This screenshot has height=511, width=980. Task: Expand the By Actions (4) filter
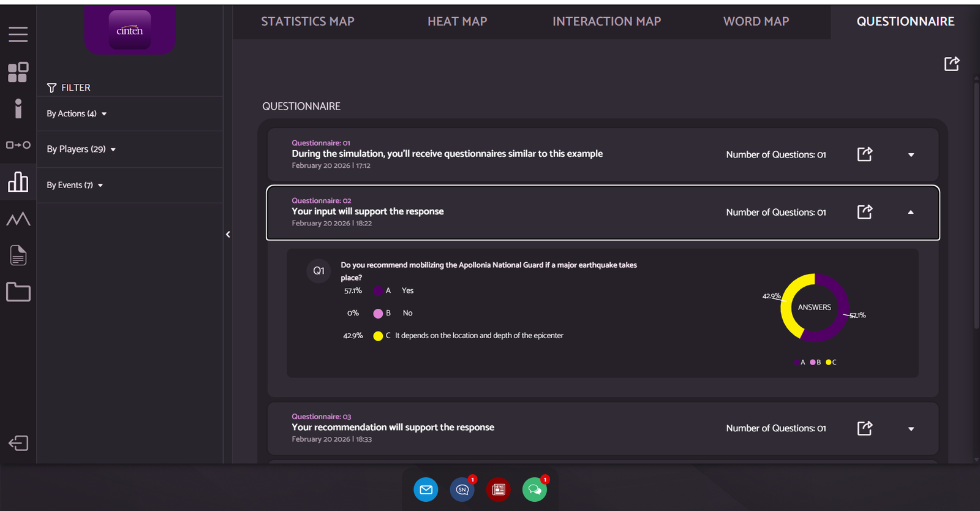tap(77, 114)
